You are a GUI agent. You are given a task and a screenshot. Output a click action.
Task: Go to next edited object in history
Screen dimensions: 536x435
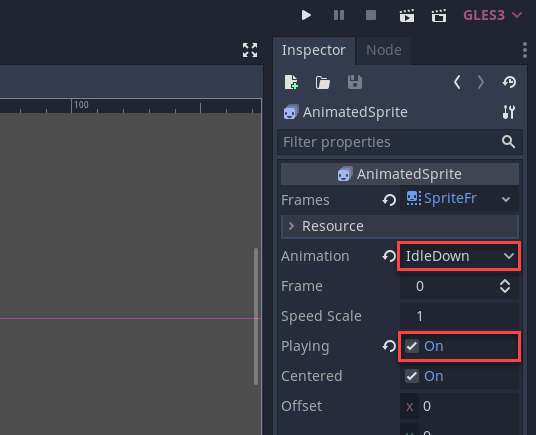click(x=481, y=82)
